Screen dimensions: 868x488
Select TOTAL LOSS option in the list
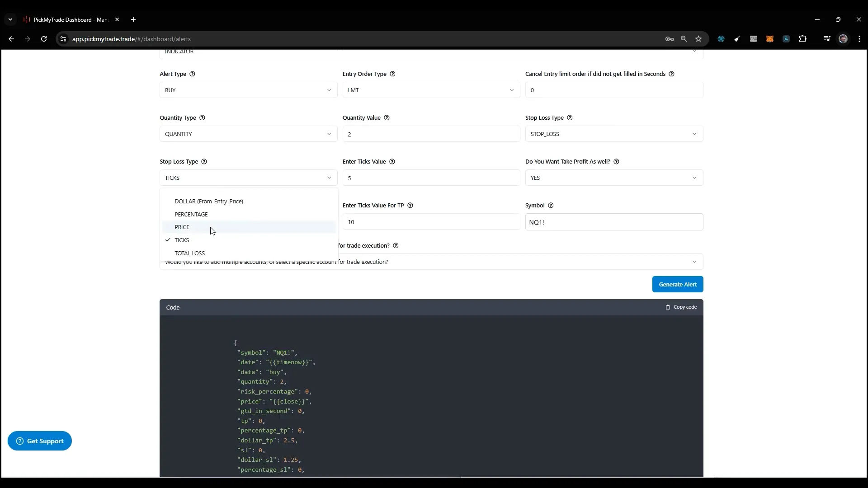click(x=249, y=253)
